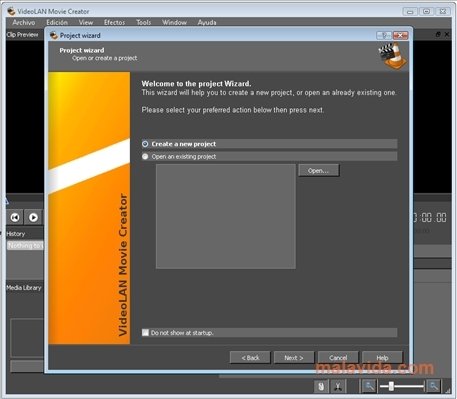
Task: Open the Tools menu
Action: (144, 22)
